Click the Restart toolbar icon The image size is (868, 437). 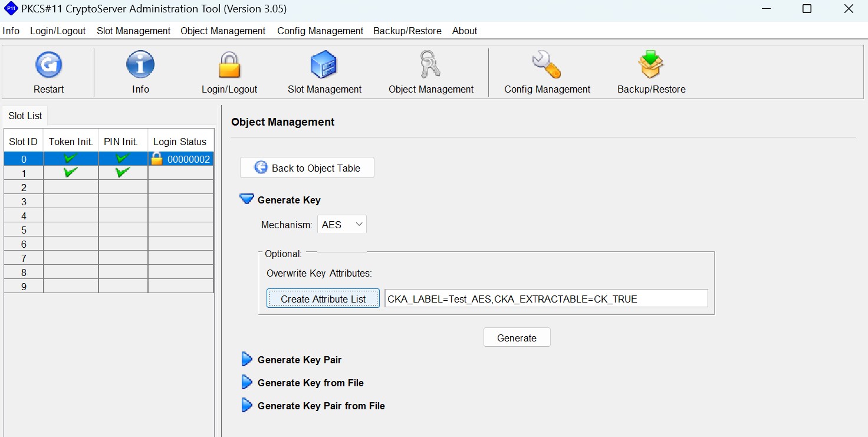click(48, 64)
